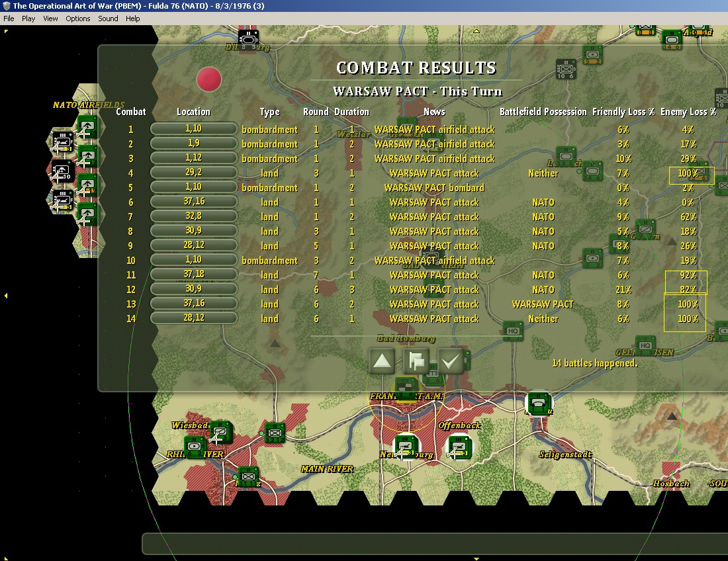Screen dimensions: 728x561
Task: Open the Help menu
Action: (x=133, y=19)
